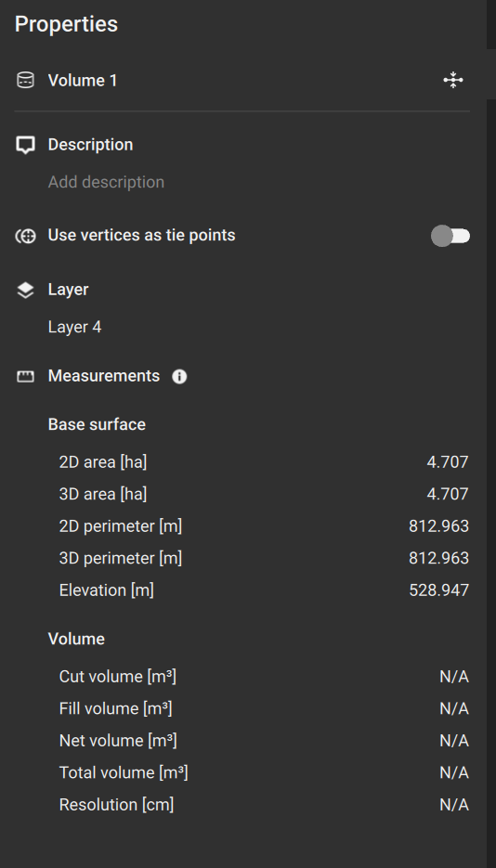Viewport: 496px width, 868px height.
Task: Click the Properties panel title
Action: point(67,24)
